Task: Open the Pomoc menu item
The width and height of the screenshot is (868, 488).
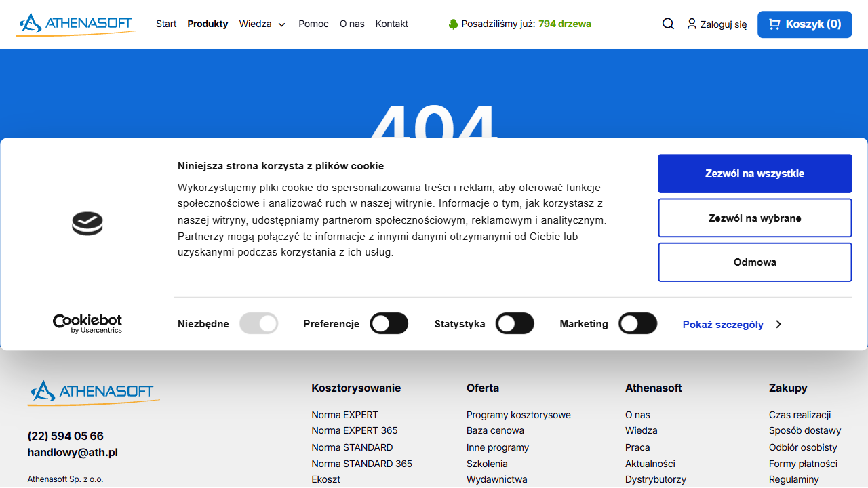Action: pos(313,24)
